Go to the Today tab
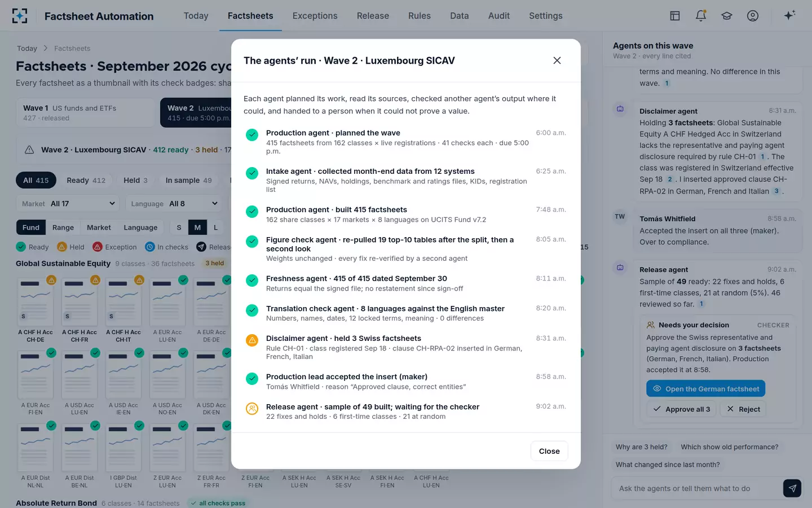This screenshot has height=508, width=812. (x=196, y=16)
